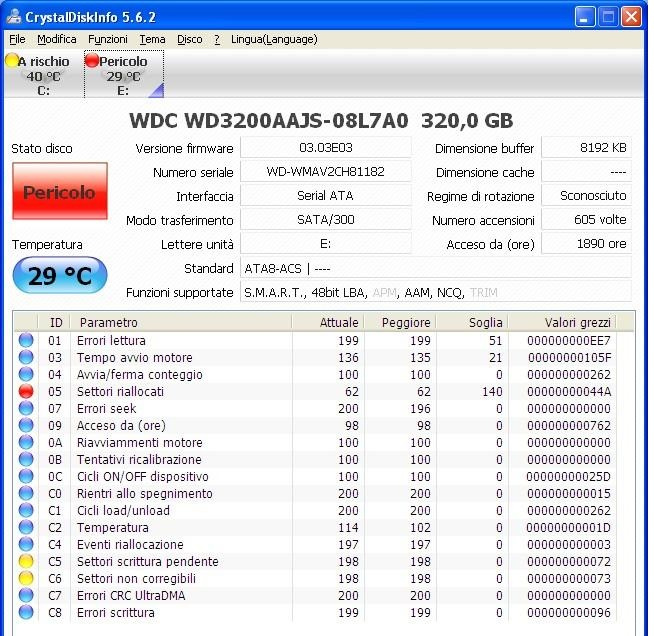Click the ID column header
Screen dimensions: 654x636
coord(54,322)
